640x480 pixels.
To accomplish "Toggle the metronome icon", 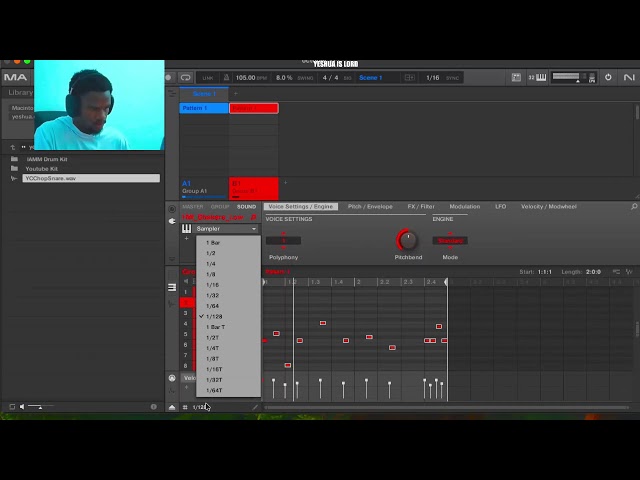I will coord(226,78).
